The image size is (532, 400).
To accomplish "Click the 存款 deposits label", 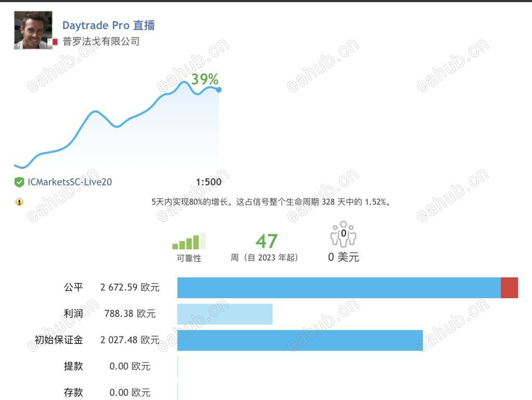I will click(73, 393).
